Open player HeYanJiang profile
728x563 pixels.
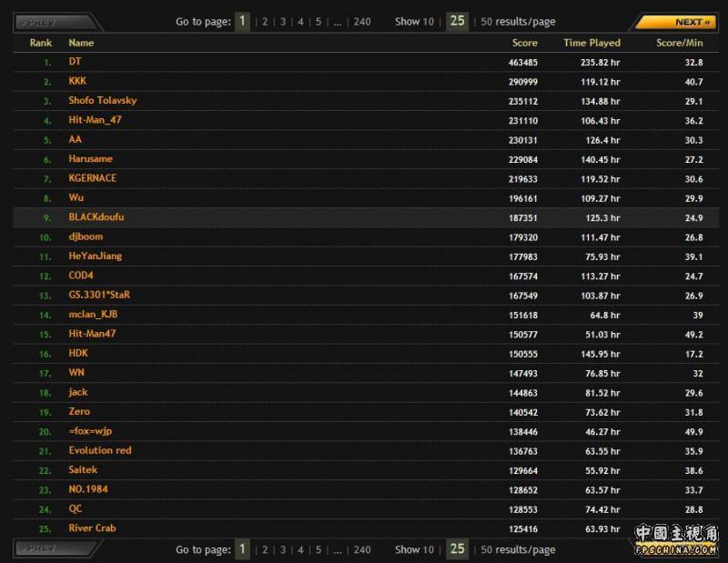click(x=96, y=256)
